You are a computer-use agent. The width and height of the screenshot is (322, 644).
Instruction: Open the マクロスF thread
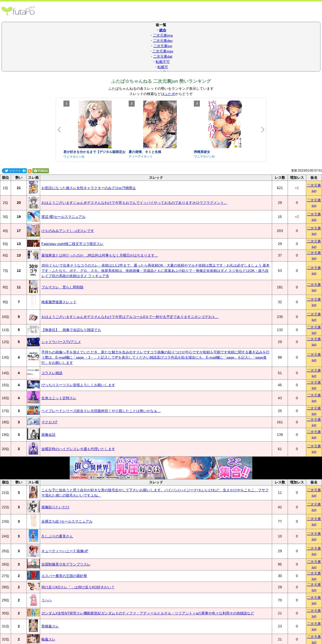(49, 422)
